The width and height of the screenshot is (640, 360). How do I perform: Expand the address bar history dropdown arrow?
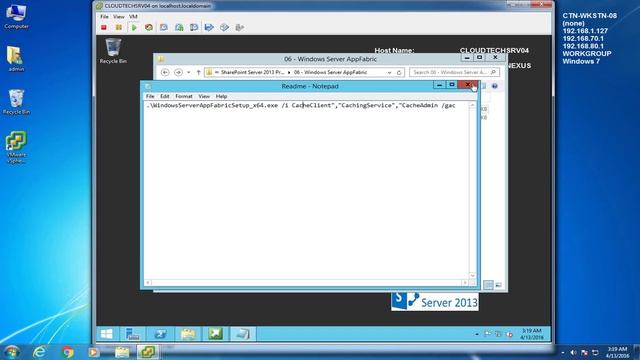389,72
